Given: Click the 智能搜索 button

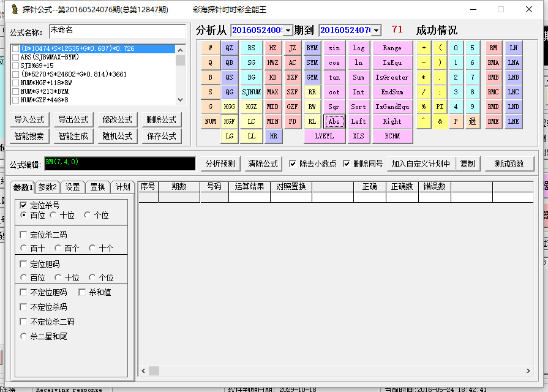Looking at the screenshot, I should [29, 136].
